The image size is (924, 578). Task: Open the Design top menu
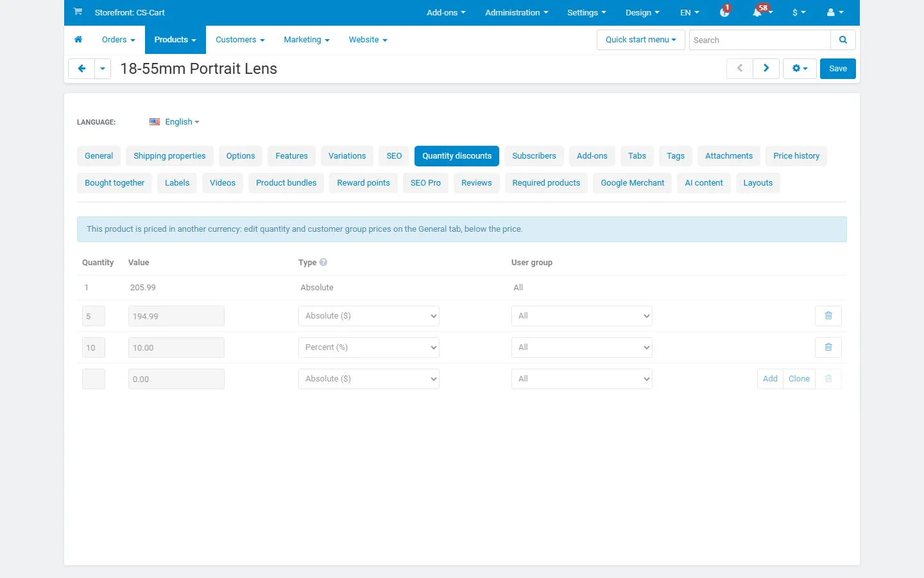click(x=642, y=12)
